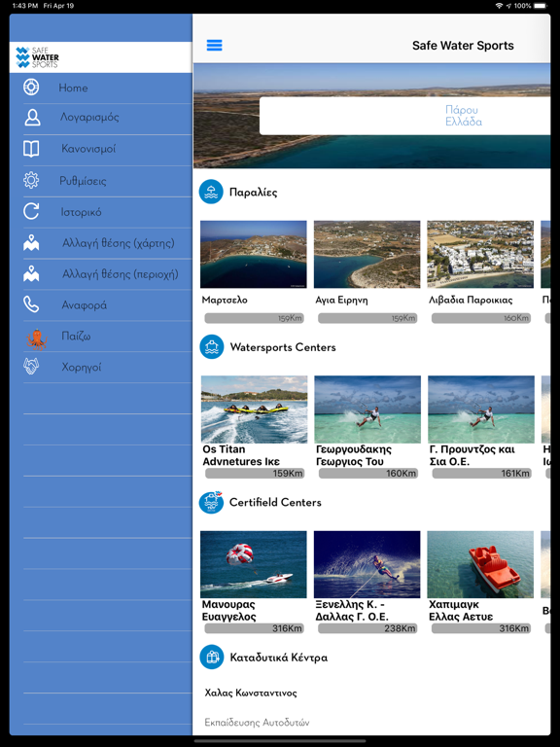The width and height of the screenshot is (560, 747).
Task: Click the status bar clock 1:43 PM
Action: coord(23,6)
